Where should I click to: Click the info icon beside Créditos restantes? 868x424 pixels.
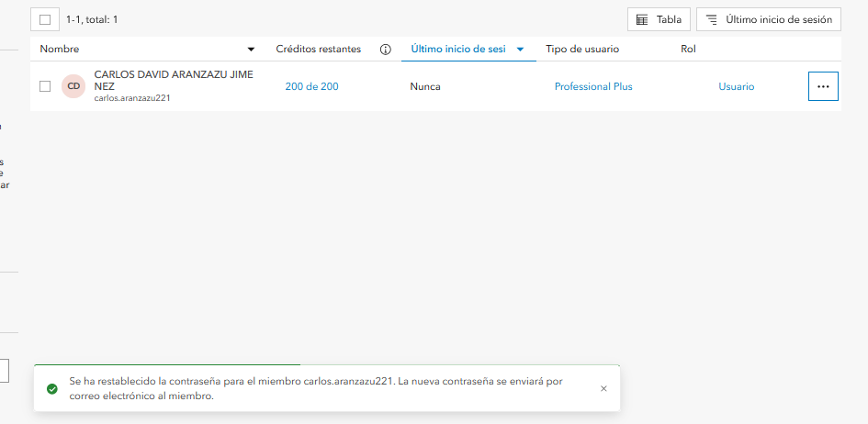point(385,50)
